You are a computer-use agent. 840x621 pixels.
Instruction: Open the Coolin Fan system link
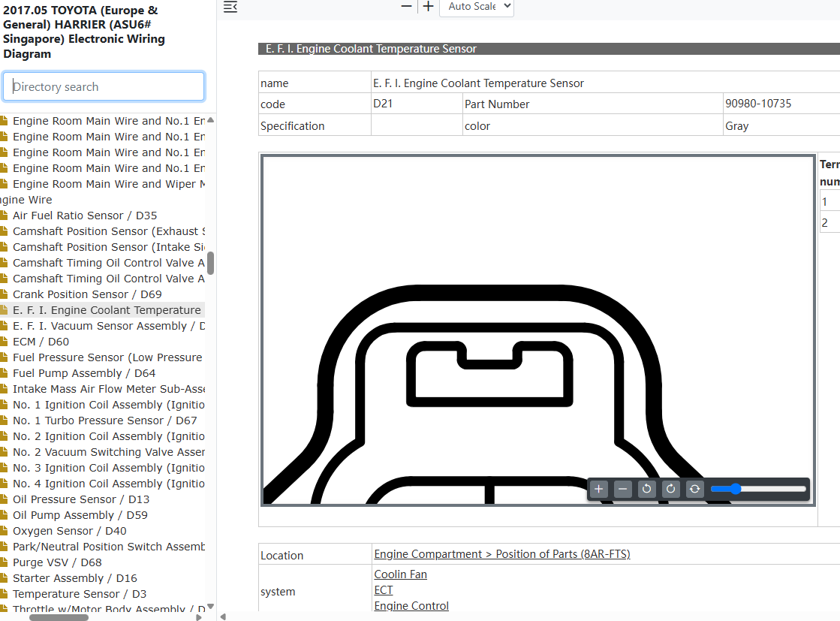[x=401, y=574]
